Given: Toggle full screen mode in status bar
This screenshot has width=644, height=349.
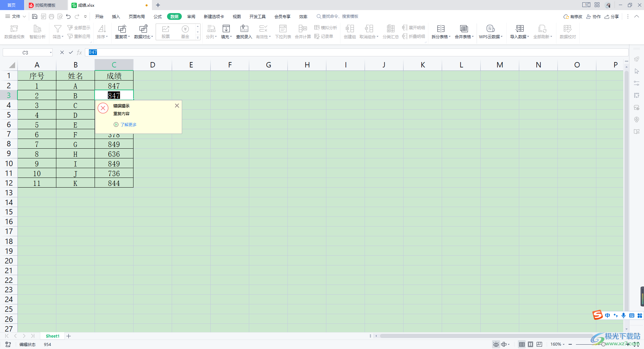Looking at the screenshot, I should 636,344.
